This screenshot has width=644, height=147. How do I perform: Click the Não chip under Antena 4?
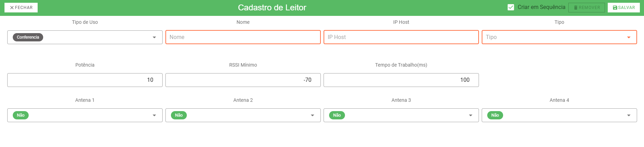click(x=495, y=115)
